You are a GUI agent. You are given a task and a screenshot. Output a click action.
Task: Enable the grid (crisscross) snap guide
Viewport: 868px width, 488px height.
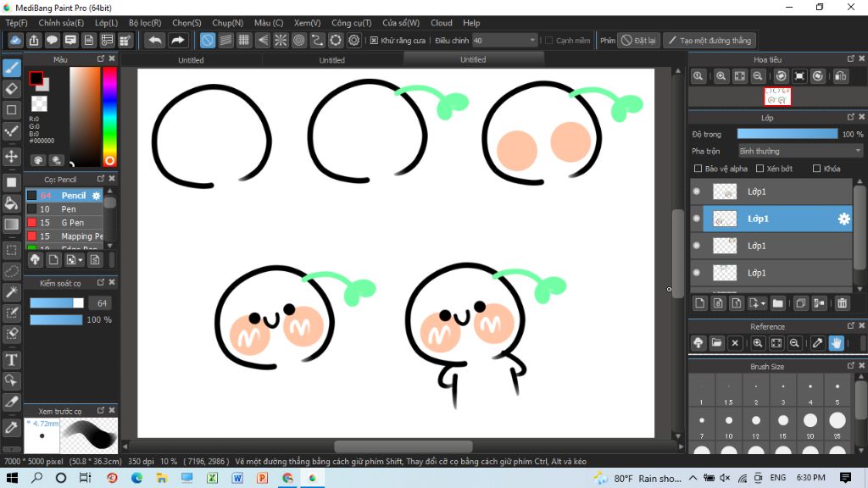tap(244, 41)
